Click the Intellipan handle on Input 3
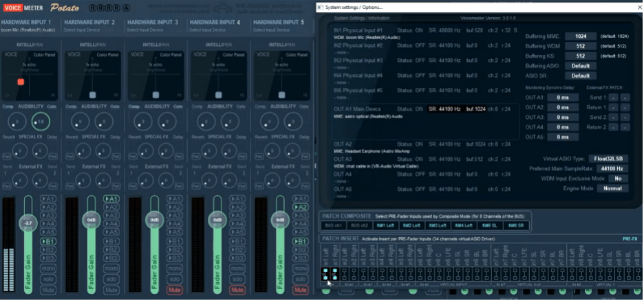Screen dimensions: 644x301 click(x=155, y=95)
